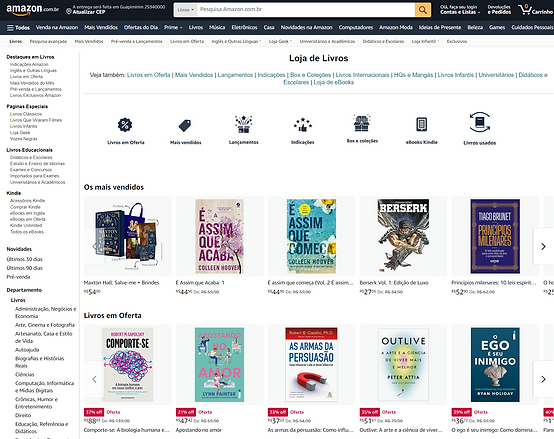The width and height of the screenshot is (554, 439).
Task: Click the Box e coleções icon
Action: point(362,123)
